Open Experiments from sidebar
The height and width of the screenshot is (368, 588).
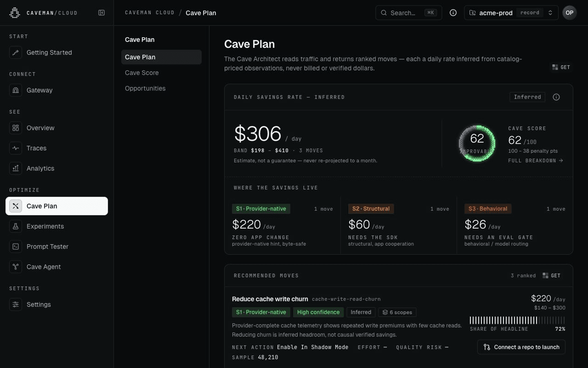click(x=57, y=226)
